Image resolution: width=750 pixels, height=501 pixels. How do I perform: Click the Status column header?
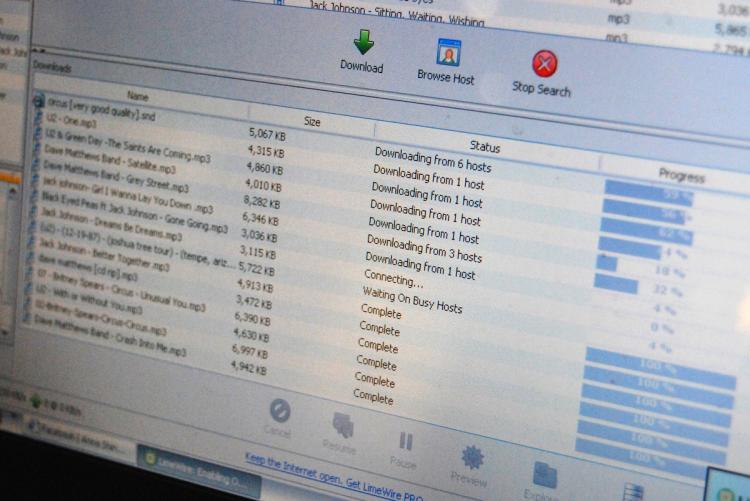point(485,147)
